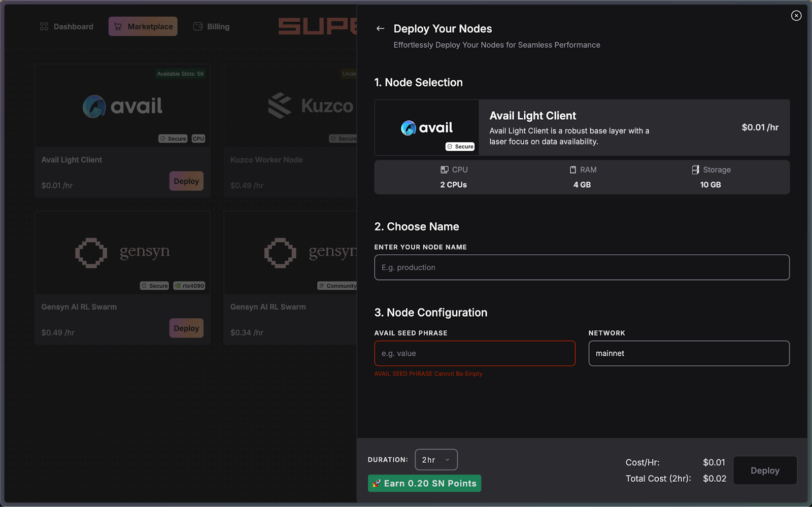Open the Dashboard tab
The image size is (812, 507).
click(x=66, y=26)
